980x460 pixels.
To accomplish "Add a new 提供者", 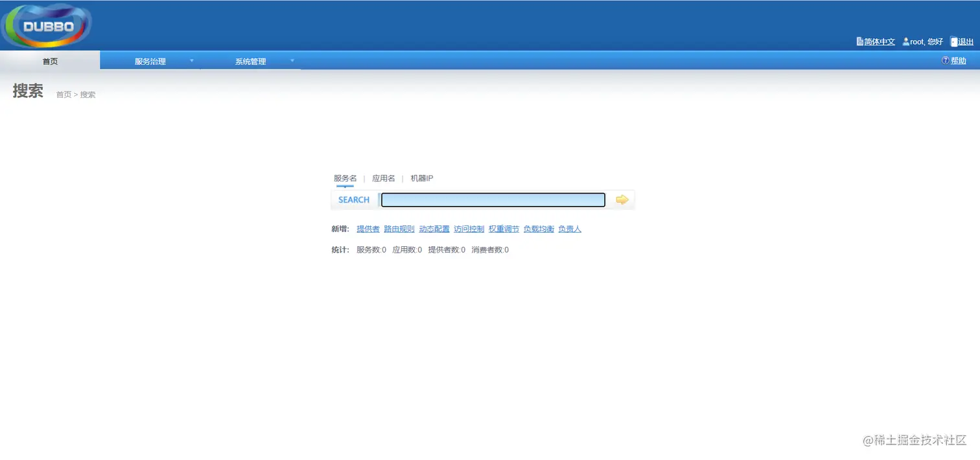I will coord(368,229).
